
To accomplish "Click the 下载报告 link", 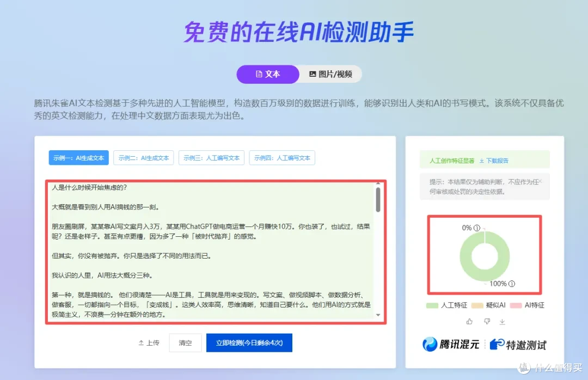I will 493,161.
